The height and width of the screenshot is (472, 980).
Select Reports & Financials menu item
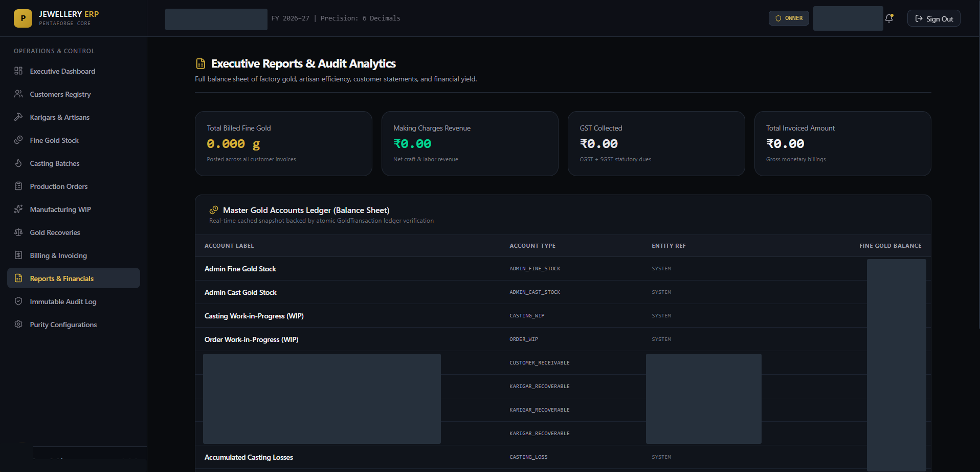pyautogui.click(x=74, y=278)
